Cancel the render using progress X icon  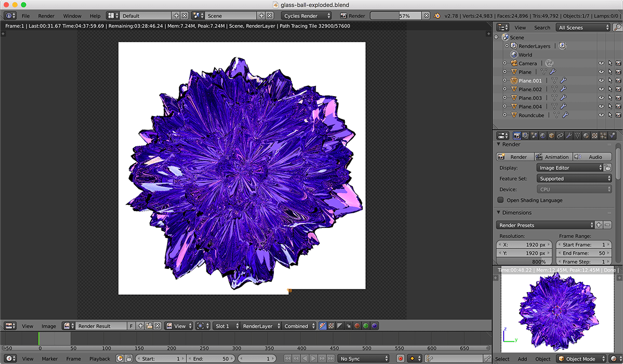pyautogui.click(x=426, y=16)
